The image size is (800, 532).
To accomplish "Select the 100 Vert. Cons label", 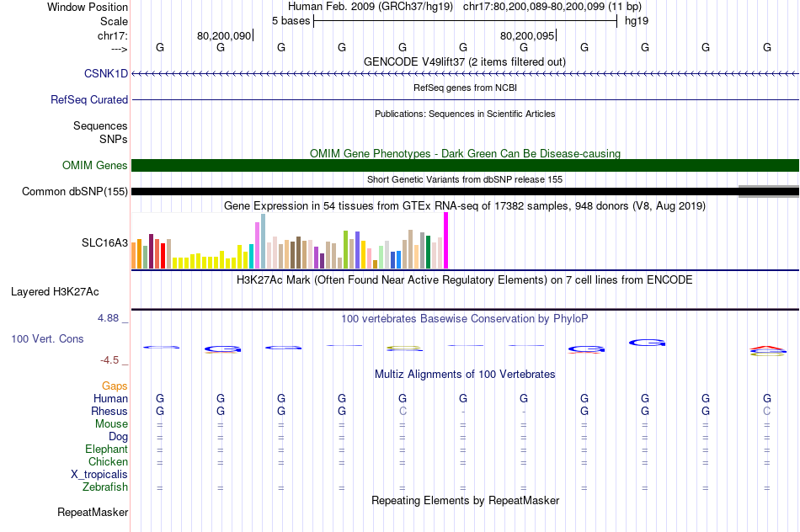I will click(47, 338).
